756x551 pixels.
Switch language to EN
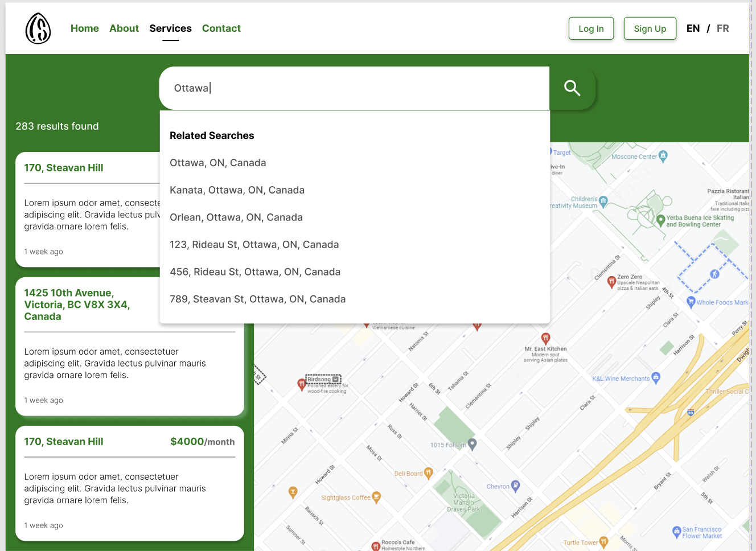693,28
